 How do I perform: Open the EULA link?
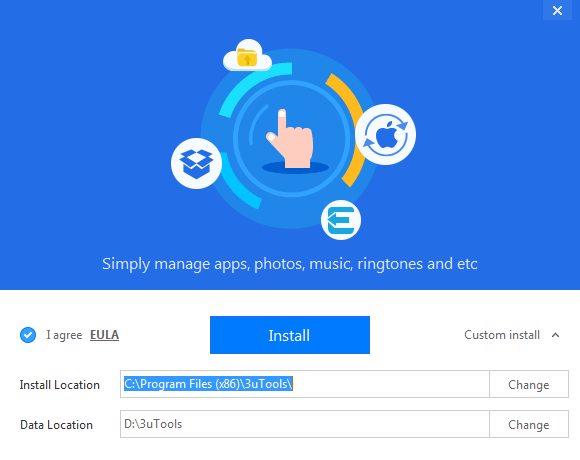tap(104, 335)
